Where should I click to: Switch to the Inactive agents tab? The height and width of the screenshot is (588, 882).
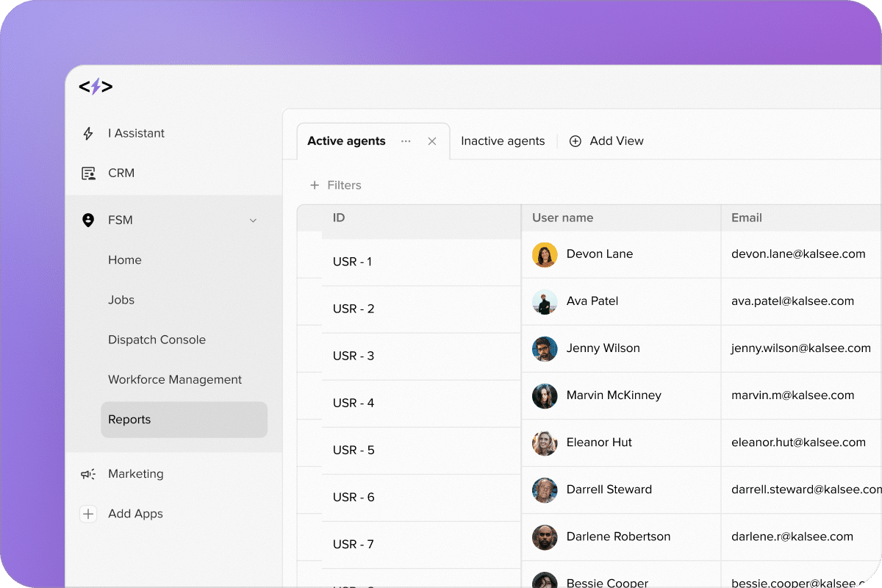click(x=503, y=141)
